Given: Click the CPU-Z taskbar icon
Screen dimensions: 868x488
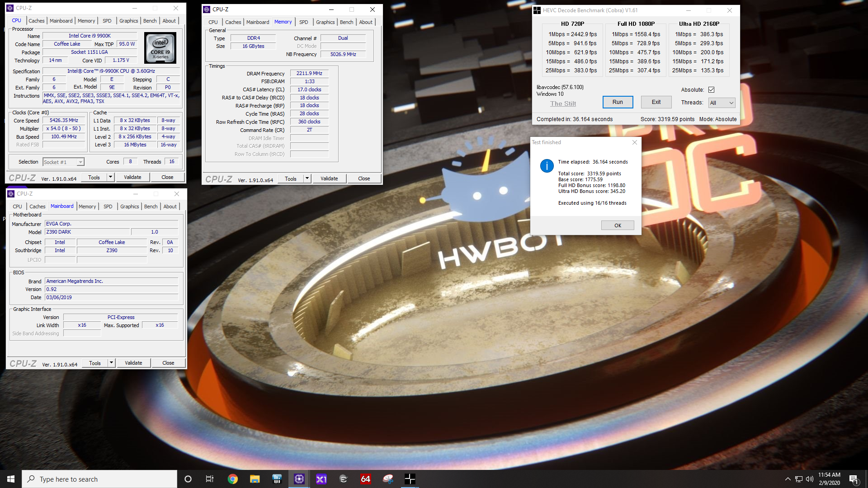Looking at the screenshot, I should [x=299, y=479].
